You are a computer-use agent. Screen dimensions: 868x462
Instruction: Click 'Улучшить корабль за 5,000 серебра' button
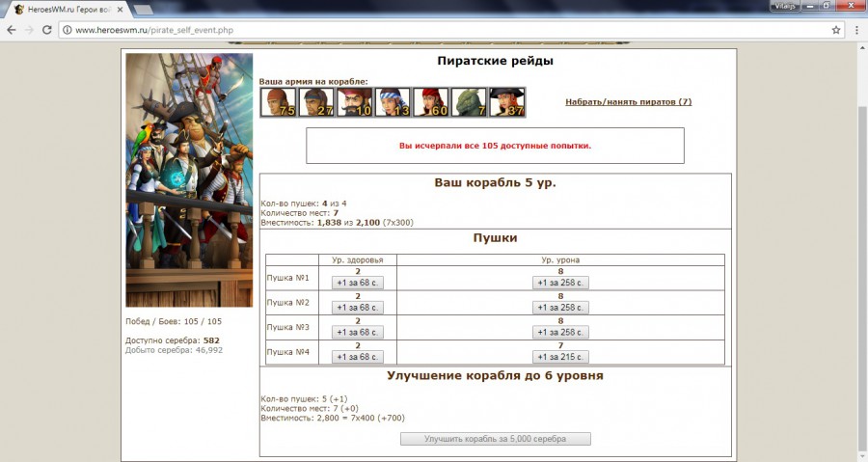tap(496, 439)
